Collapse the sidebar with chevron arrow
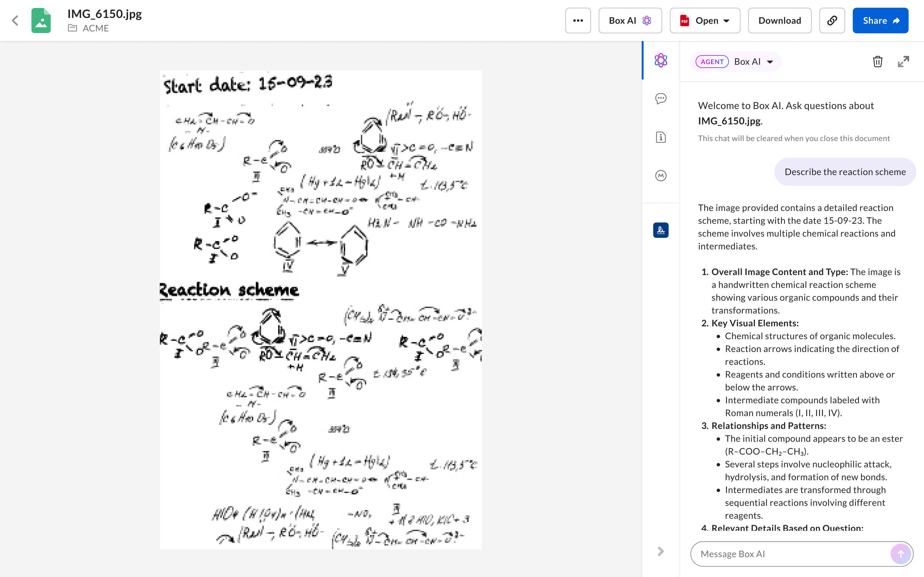Screen dimensions: 924x577 click(661, 551)
